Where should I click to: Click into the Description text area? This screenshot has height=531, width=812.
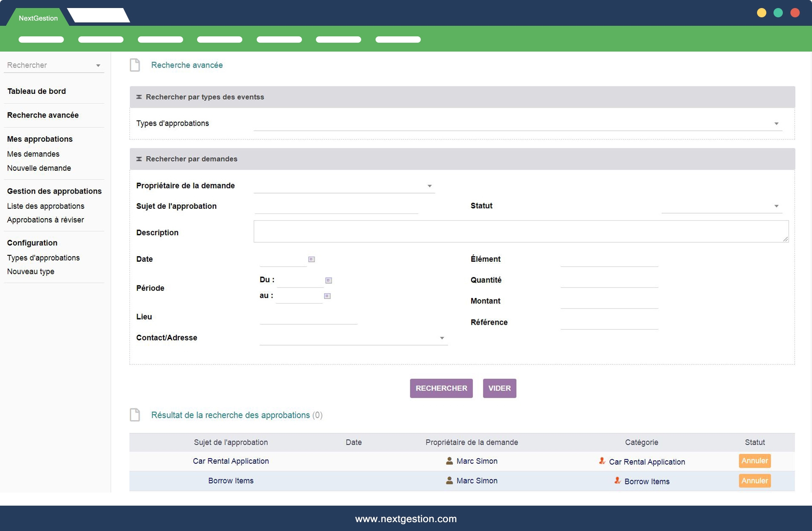(520, 231)
